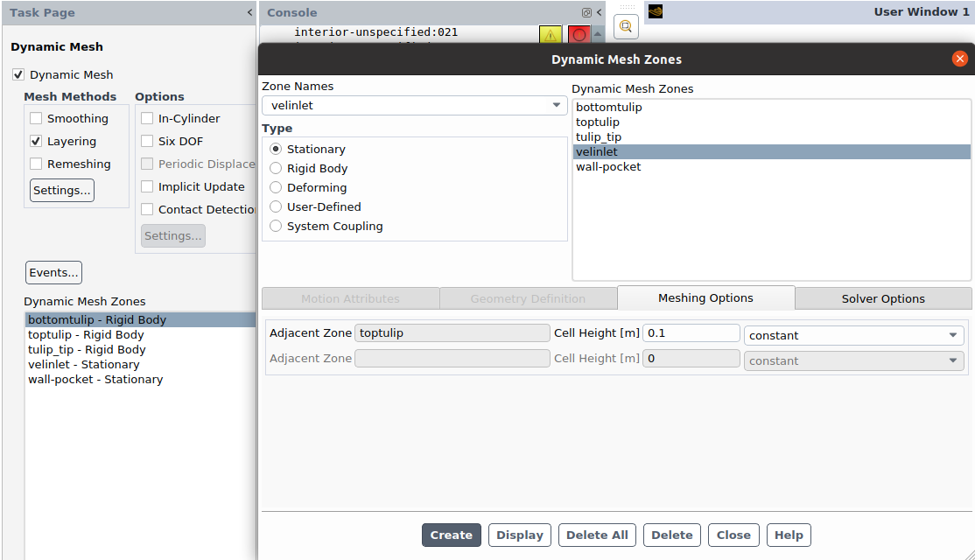Open the Zone Names dropdown
Viewport: 975px width, 560px height.
pyautogui.click(x=414, y=106)
